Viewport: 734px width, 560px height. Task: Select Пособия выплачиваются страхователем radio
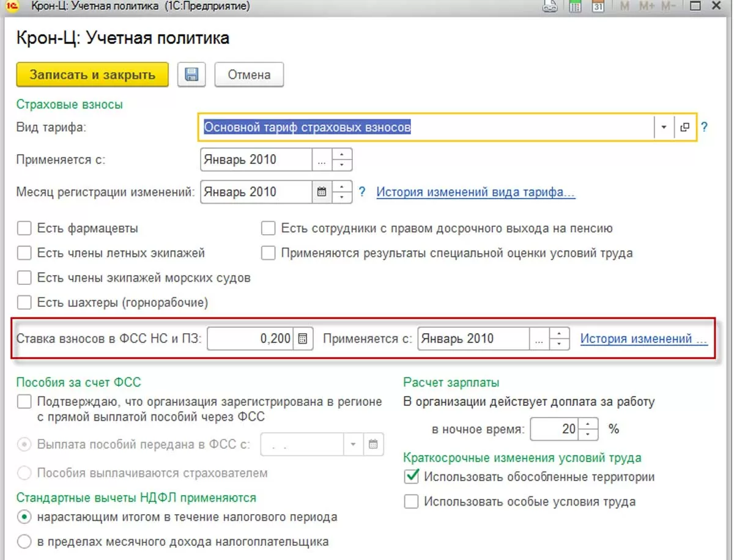pyautogui.click(x=24, y=473)
